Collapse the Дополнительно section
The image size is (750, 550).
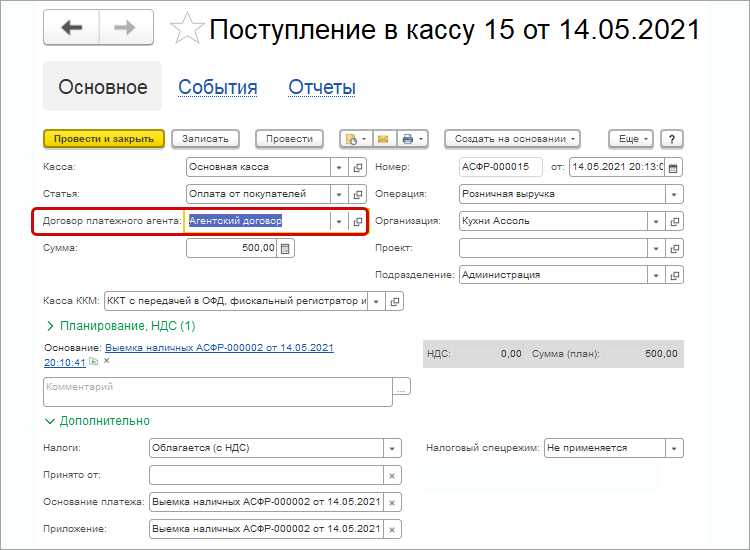click(98, 421)
